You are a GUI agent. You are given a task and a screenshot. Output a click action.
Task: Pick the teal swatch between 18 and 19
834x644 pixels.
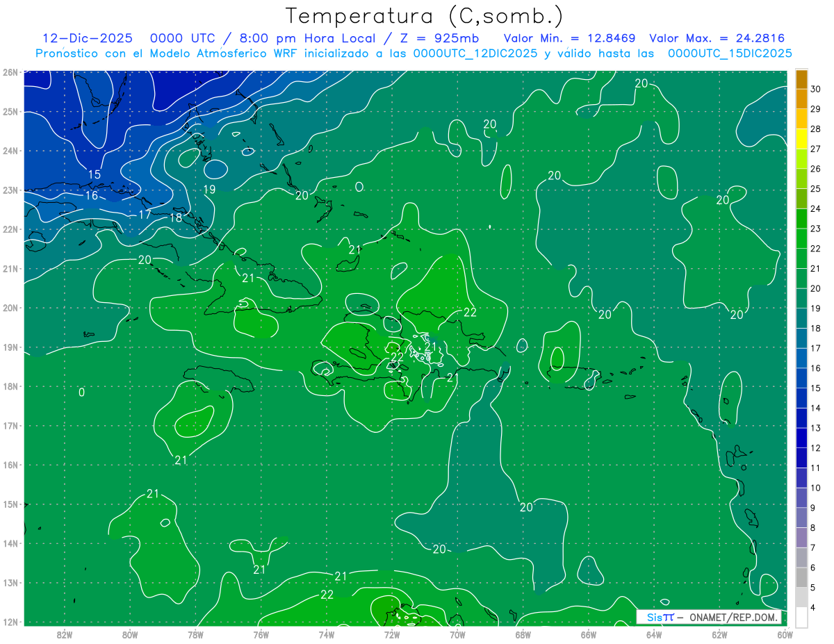[801, 318]
